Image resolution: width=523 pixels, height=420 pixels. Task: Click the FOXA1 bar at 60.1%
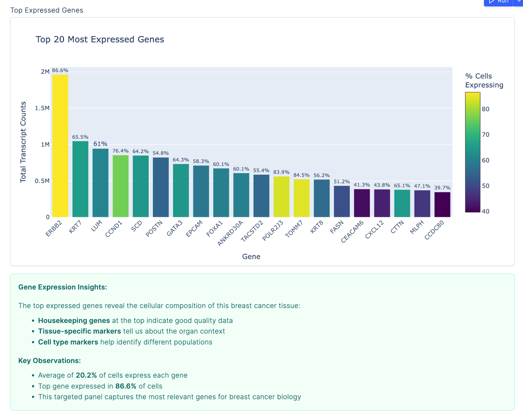(221, 193)
